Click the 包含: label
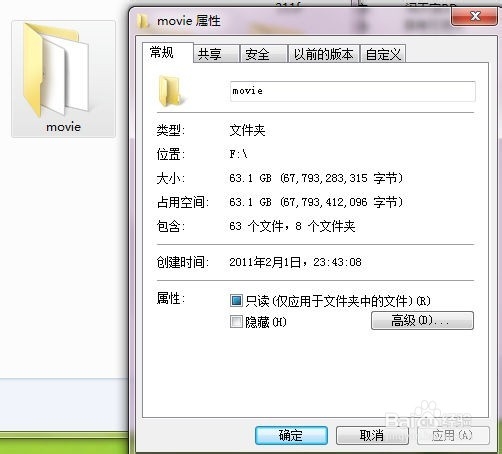 pos(171,226)
